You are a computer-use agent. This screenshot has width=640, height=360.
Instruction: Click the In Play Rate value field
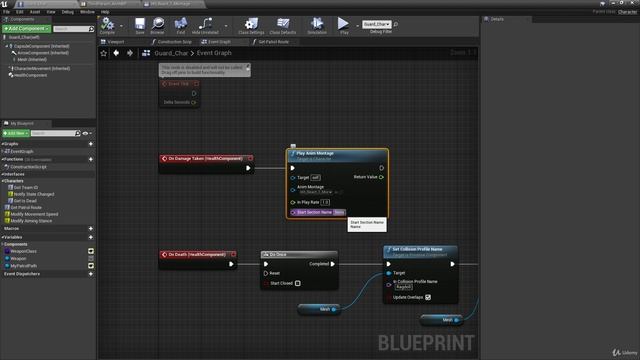[325, 202]
